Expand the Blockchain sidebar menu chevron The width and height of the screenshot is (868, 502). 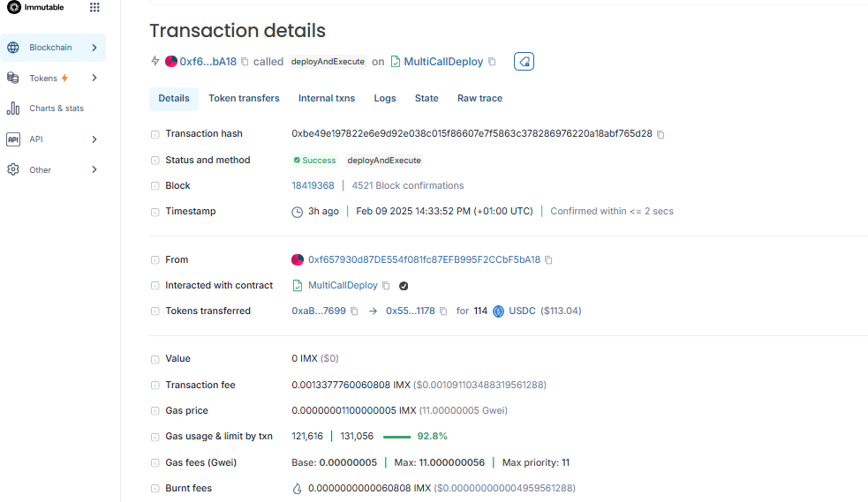(94, 48)
